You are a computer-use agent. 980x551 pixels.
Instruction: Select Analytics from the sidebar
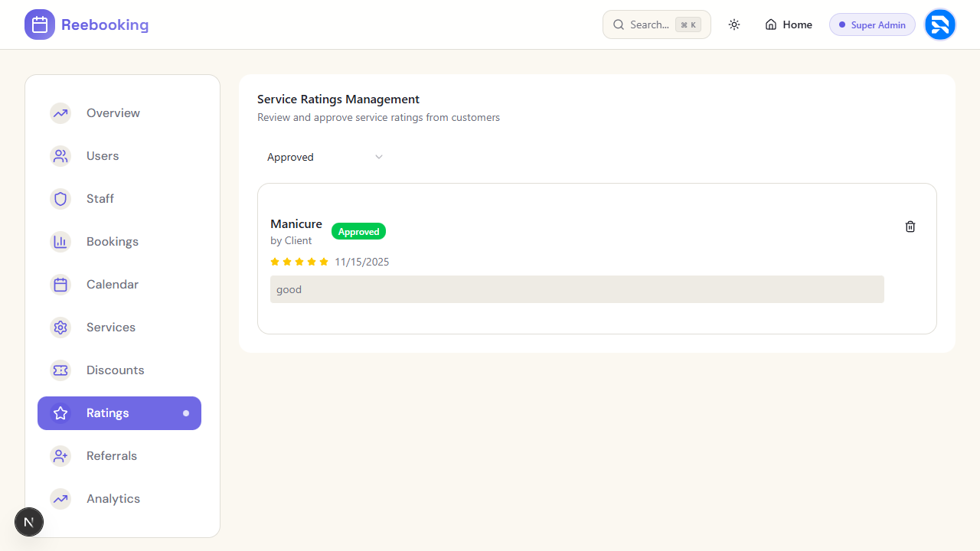113,499
